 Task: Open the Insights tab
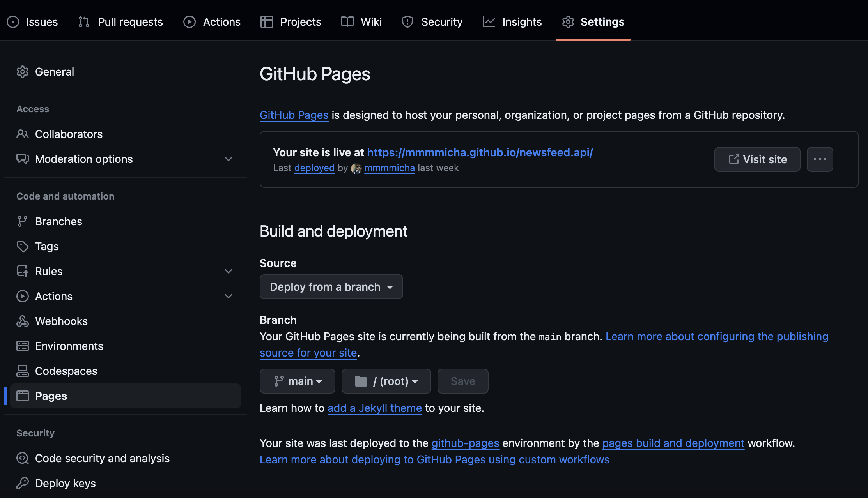(512, 22)
